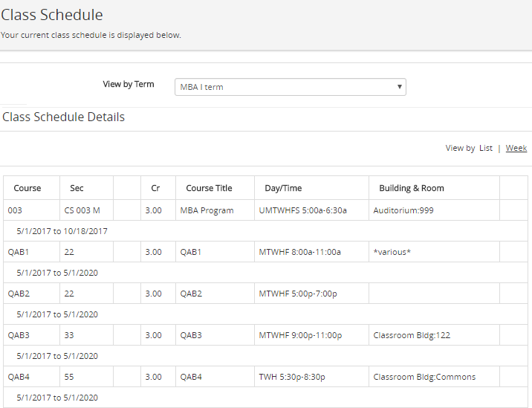Click the Course Title column header

click(209, 188)
